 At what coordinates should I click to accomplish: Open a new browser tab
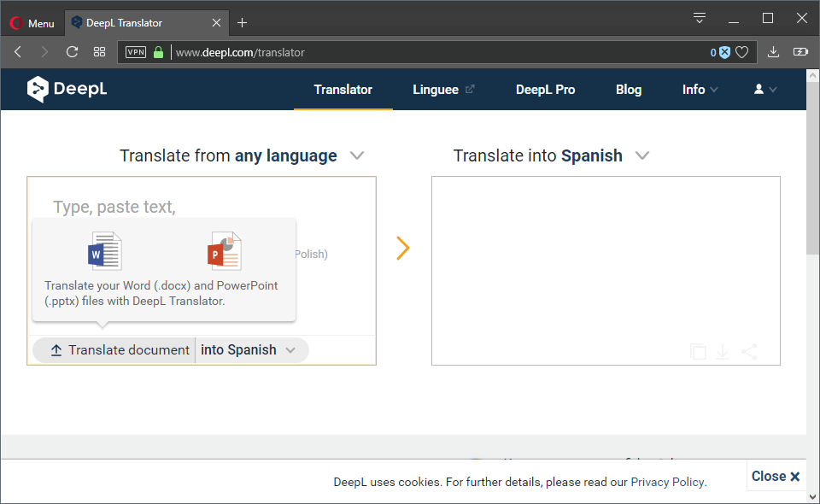point(242,23)
